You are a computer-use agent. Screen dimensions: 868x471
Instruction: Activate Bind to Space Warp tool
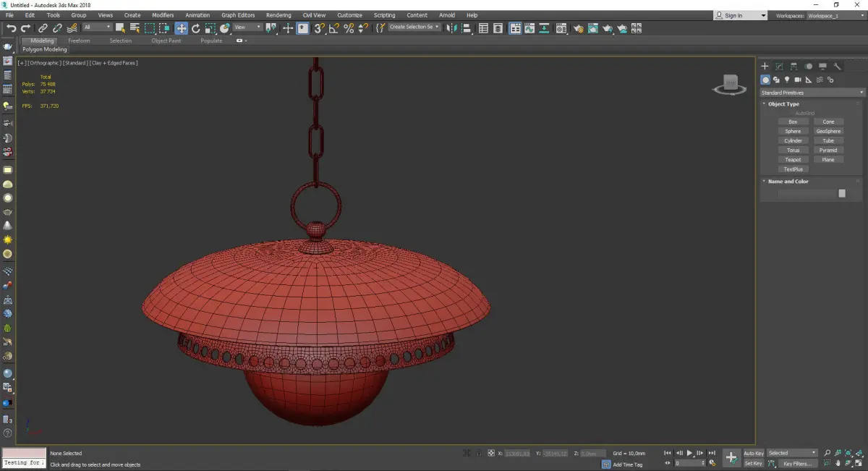pos(72,28)
